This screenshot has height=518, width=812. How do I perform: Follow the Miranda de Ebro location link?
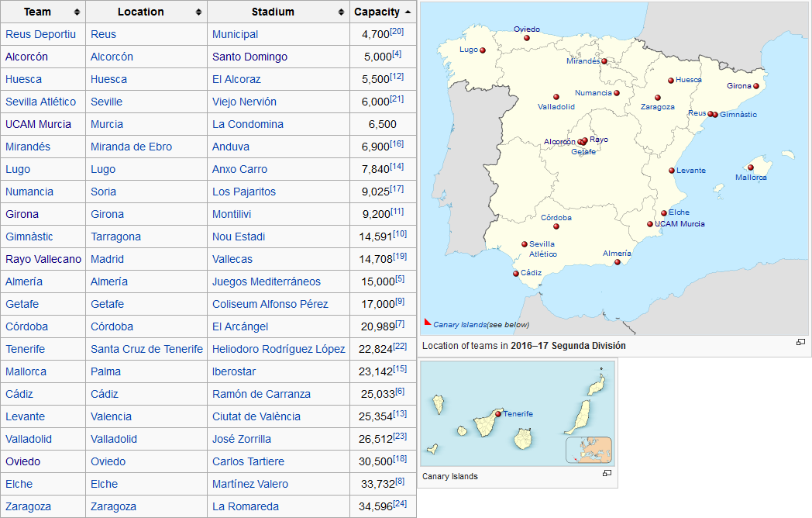131,147
